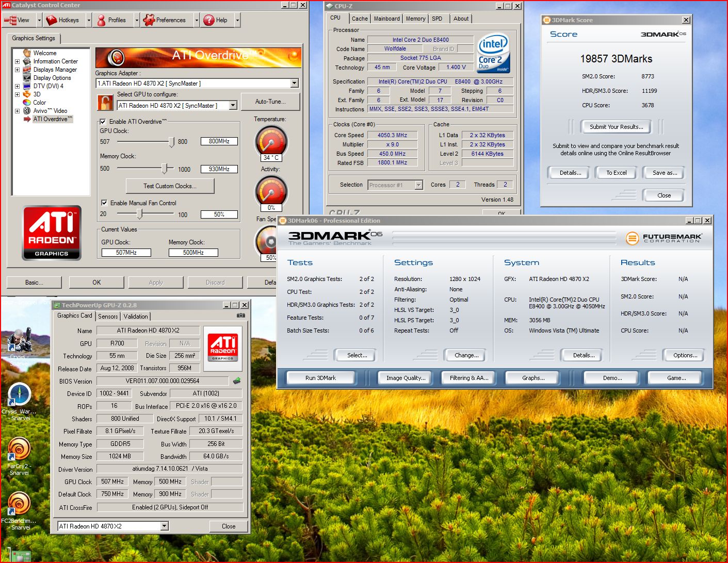The width and height of the screenshot is (728, 563).
Task: Open Preferences in Catalyst Control Center
Action: point(165,20)
